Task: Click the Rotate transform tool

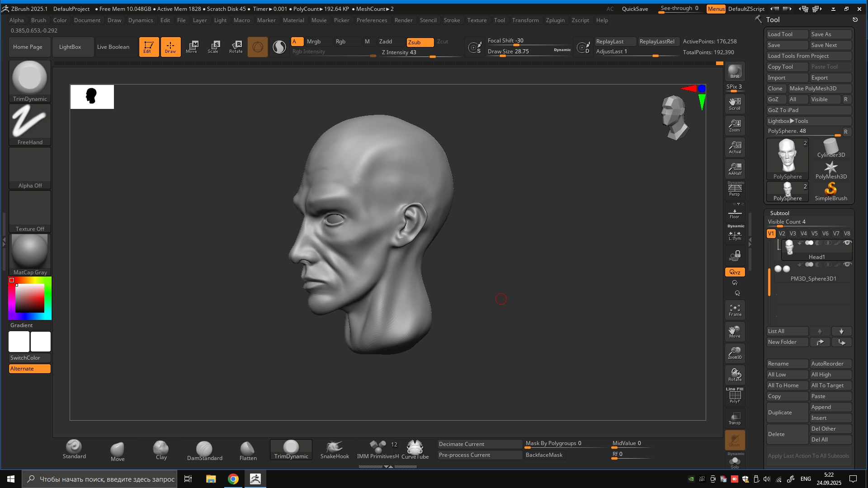Action: coord(236,47)
